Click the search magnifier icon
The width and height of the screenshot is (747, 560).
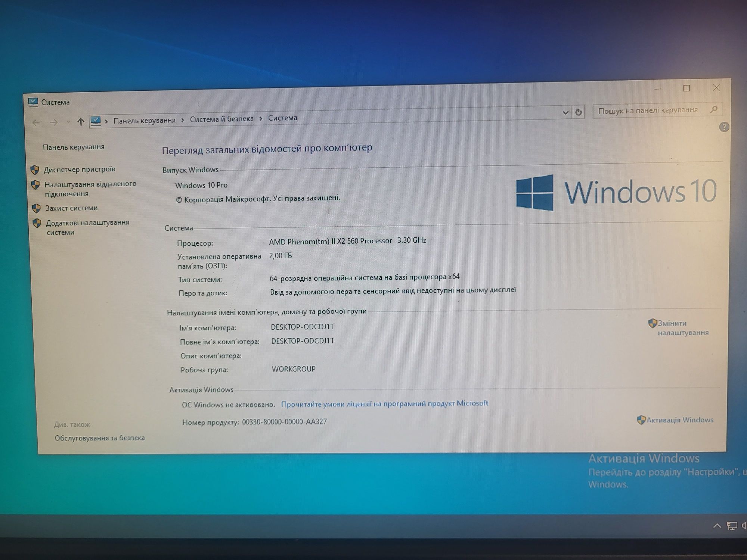click(x=714, y=109)
